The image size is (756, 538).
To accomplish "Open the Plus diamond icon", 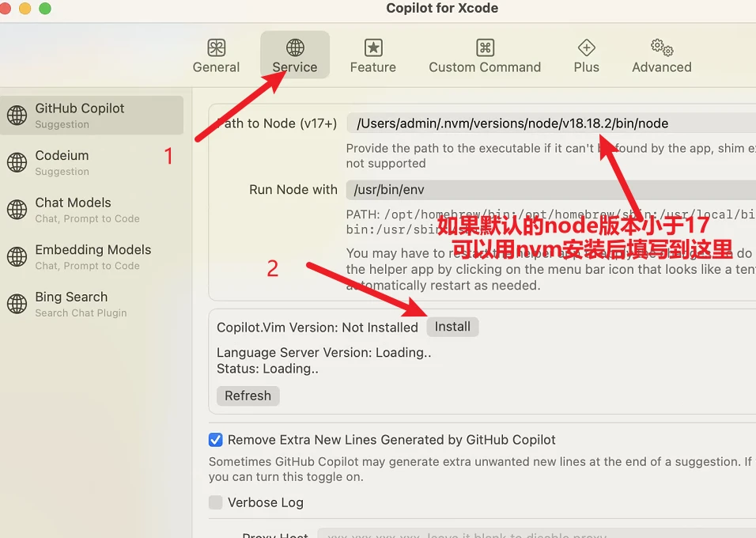I will pyautogui.click(x=586, y=47).
